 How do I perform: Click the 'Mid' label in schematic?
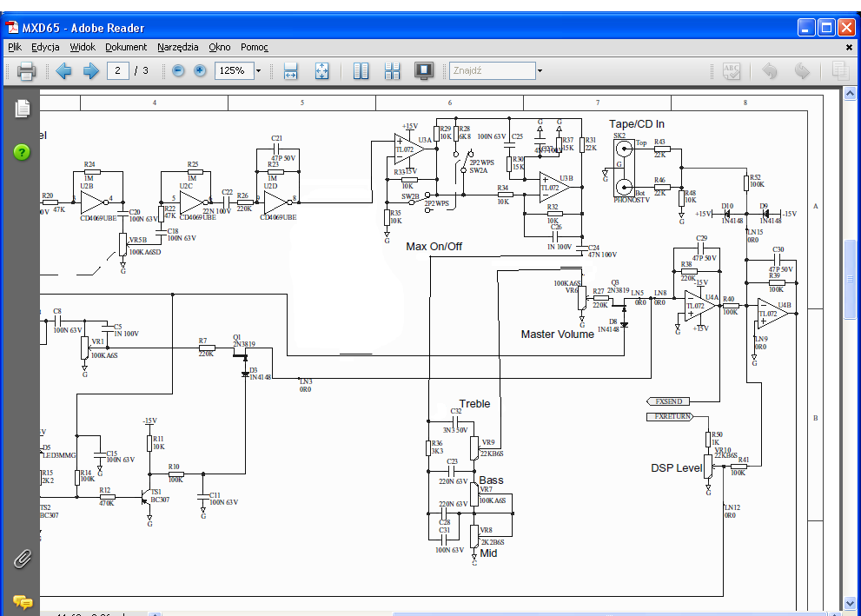click(488, 553)
